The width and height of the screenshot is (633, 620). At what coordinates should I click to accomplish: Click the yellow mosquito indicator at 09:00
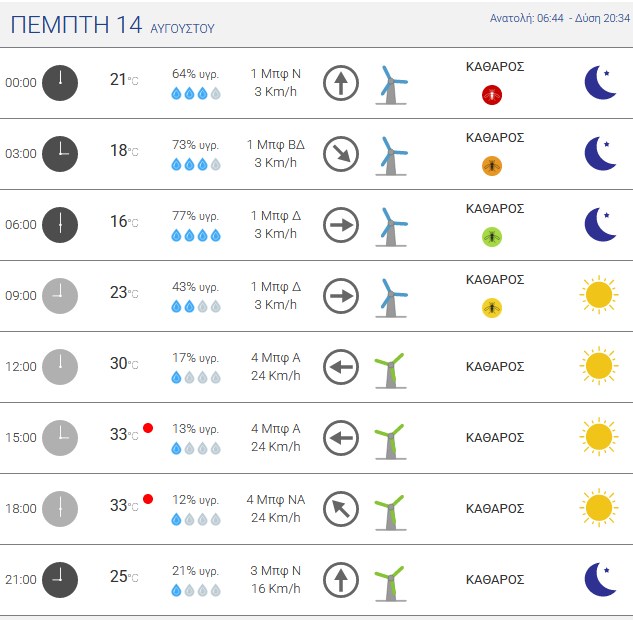(492, 308)
